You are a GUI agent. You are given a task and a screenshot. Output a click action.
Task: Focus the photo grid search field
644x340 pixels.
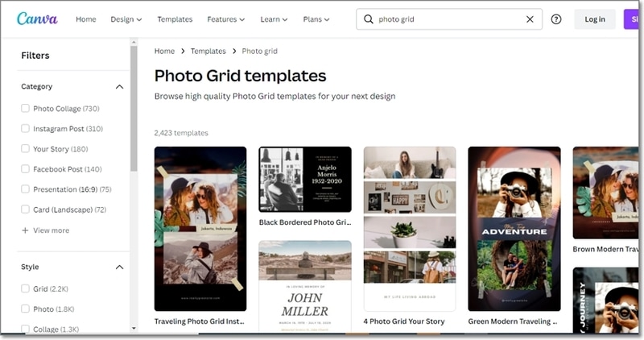click(449, 19)
